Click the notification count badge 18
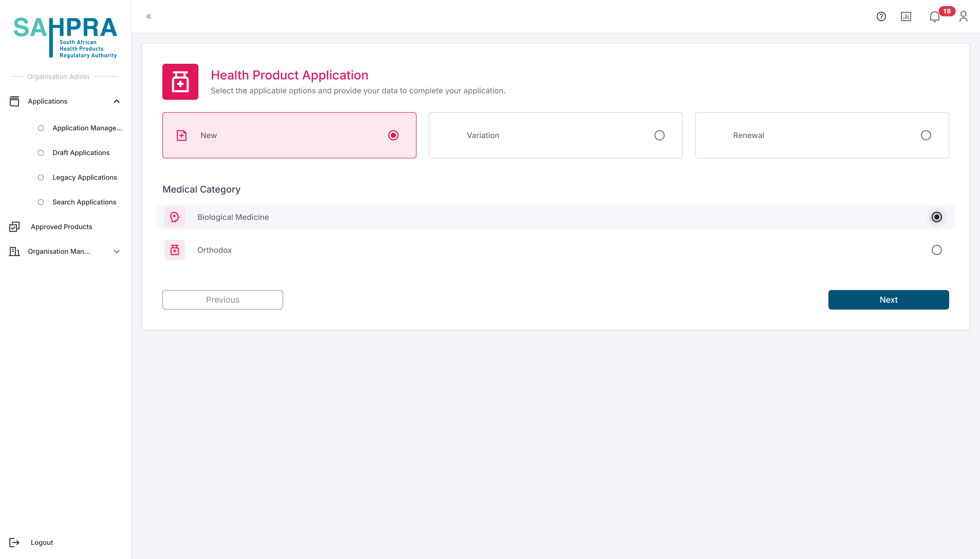The height and width of the screenshot is (559, 980). [947, 11]
